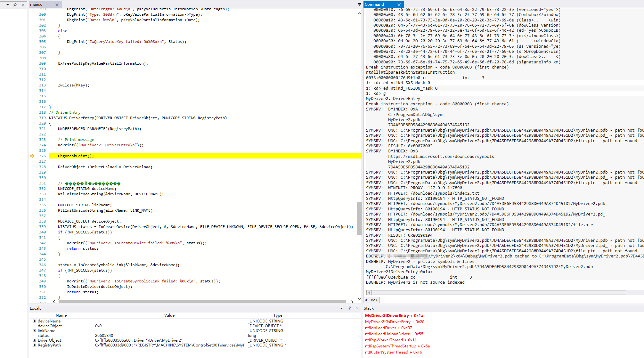Close the Command tab
This screenshot has height=358, width=644.
(399, 4)
